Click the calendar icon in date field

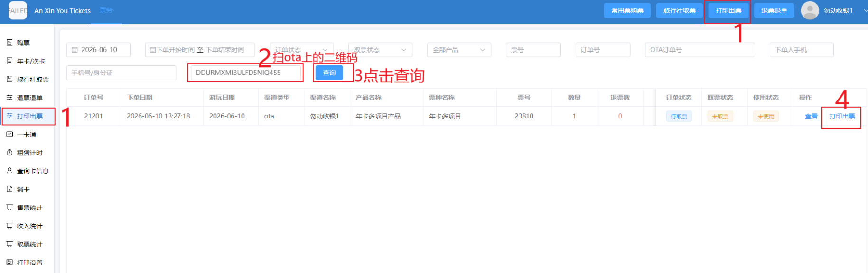[x=75, y=50]
